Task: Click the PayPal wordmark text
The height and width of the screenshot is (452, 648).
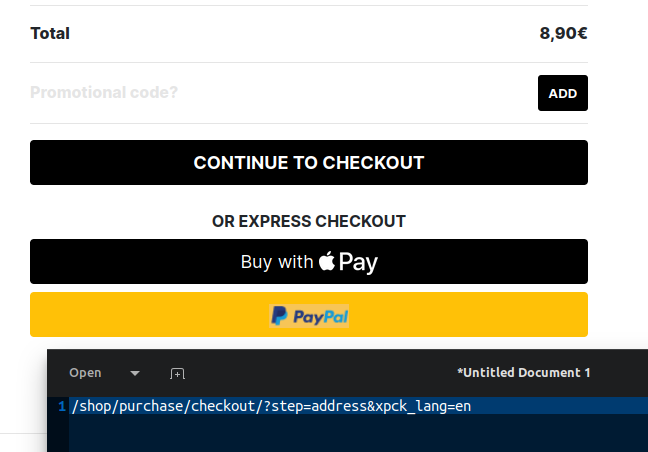Action: pyautogui.click(x=321, y=317)
